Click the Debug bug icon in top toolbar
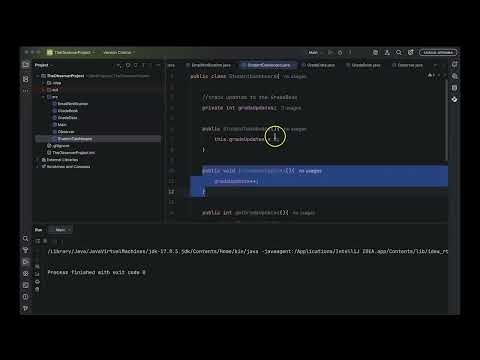Viewport: 480px width, 360px height. coord(340,53)
